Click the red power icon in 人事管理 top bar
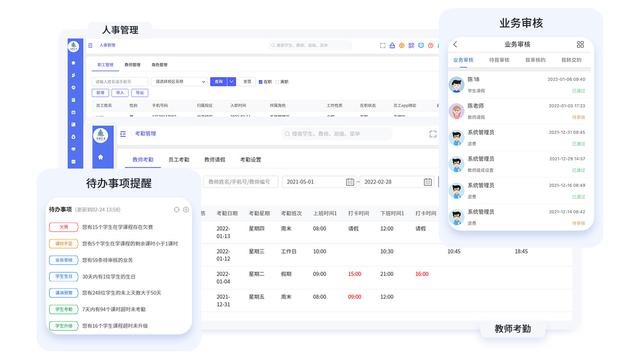640x360 pixels. coord(431,45)
